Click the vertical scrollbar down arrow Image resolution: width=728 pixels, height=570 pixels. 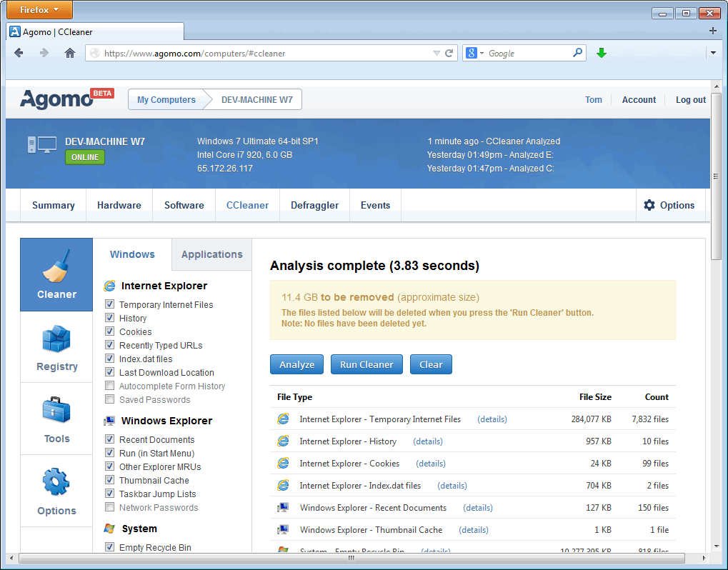[716, 546]
